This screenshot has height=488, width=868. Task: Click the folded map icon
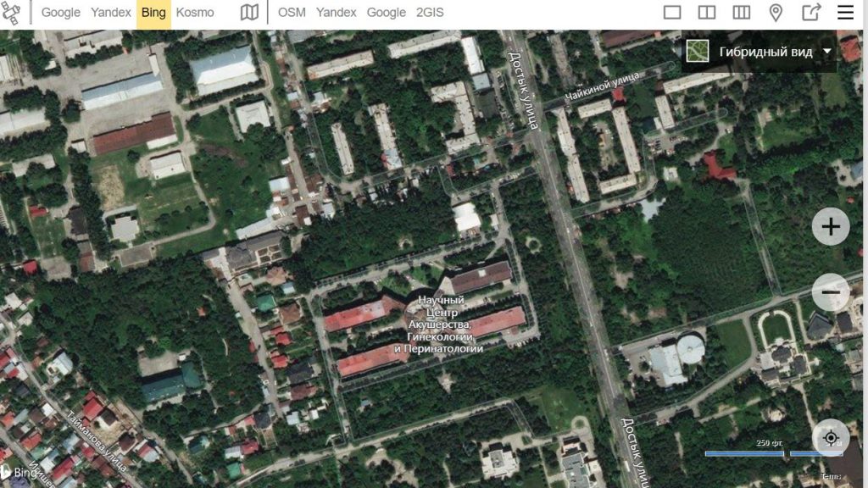click(x=249, y=12)
